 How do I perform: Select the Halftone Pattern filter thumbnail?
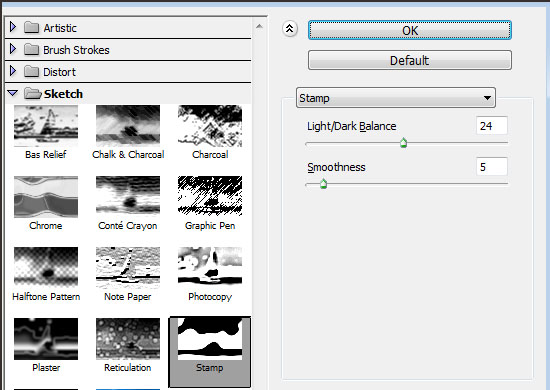coord(46,268)
